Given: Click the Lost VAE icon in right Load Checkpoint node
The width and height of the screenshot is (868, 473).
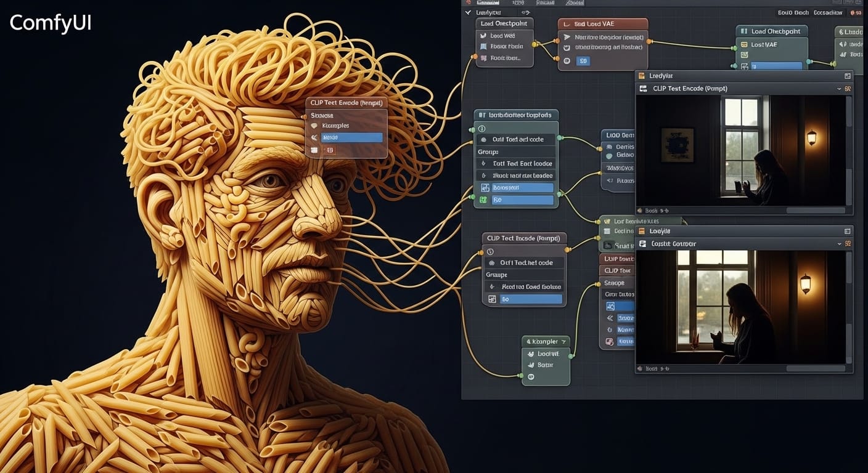Looking at the screenshot, I should pos(744,44).
